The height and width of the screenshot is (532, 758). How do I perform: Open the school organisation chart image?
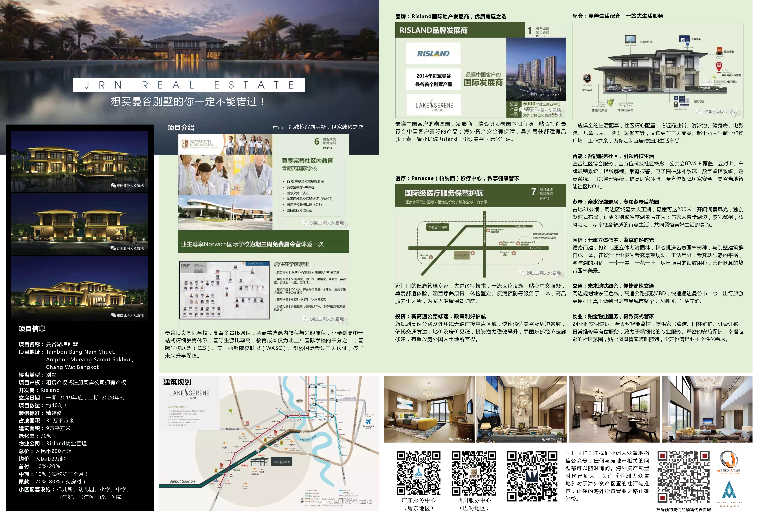(x=224, y=290)
